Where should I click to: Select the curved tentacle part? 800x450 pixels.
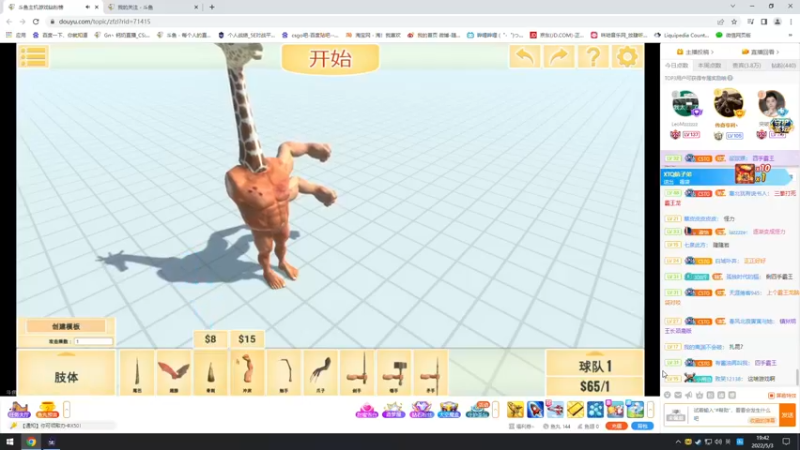(x=284, y=373)
